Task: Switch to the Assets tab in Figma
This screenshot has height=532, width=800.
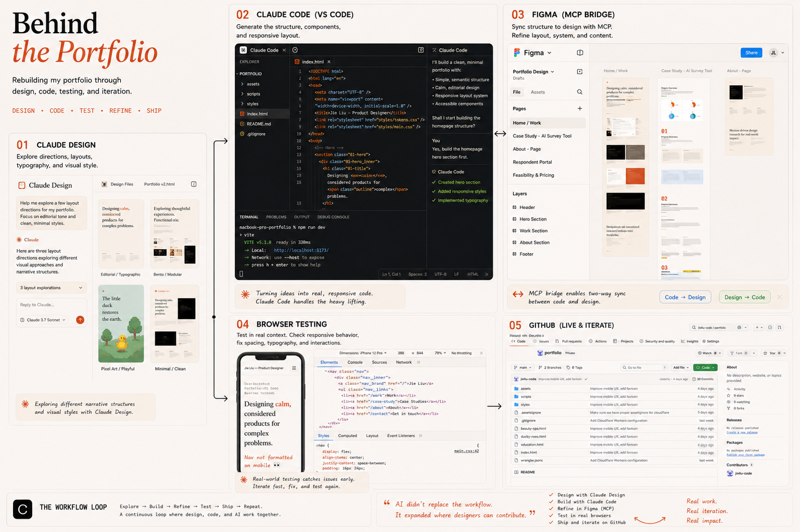Action: pos(538,92)
